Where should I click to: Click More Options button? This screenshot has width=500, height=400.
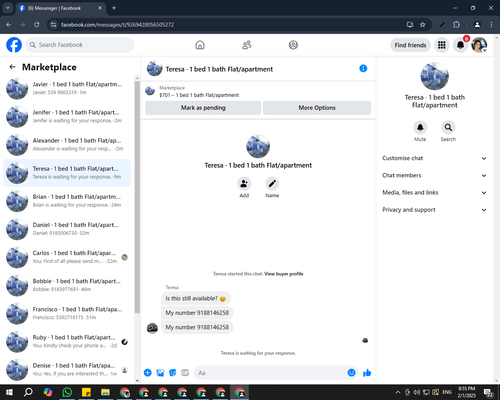[317, 108]
